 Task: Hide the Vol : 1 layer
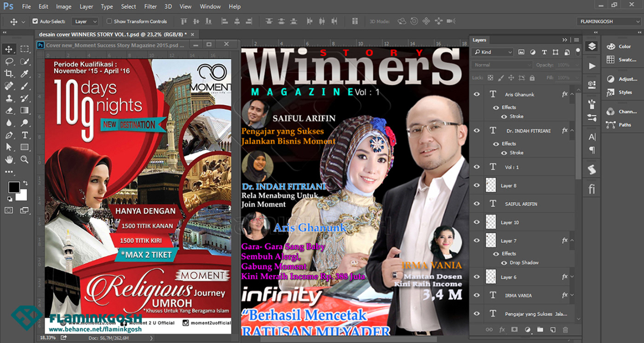(x=477, y=167)
